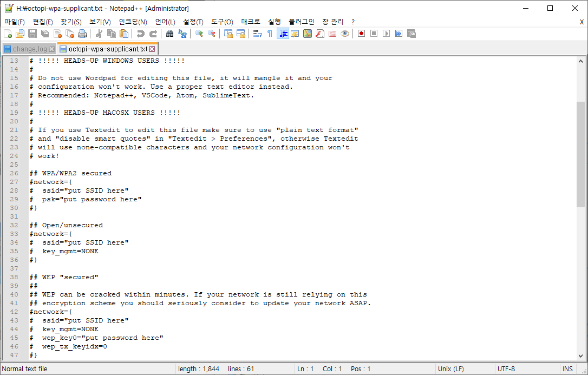Open the Replace dialog toolbar icon
The height and width of the screenshot is (375, 588).
coord(182,34)
